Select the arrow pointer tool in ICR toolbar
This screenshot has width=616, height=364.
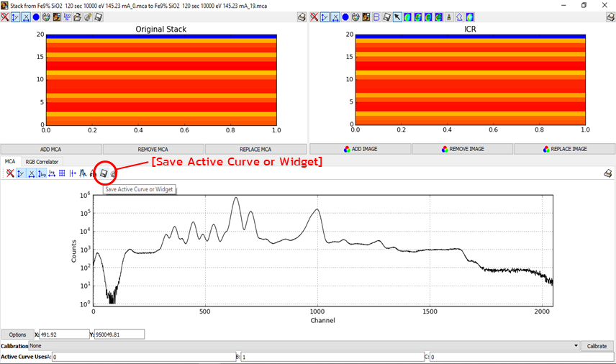pos(397,17)
